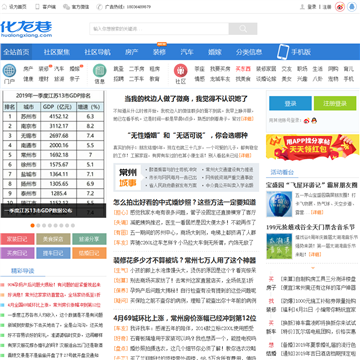The image size is (360, 360).
Task: Click the Weibo icon in top bar
Action: pyautogui.click(x=340, y=7)
